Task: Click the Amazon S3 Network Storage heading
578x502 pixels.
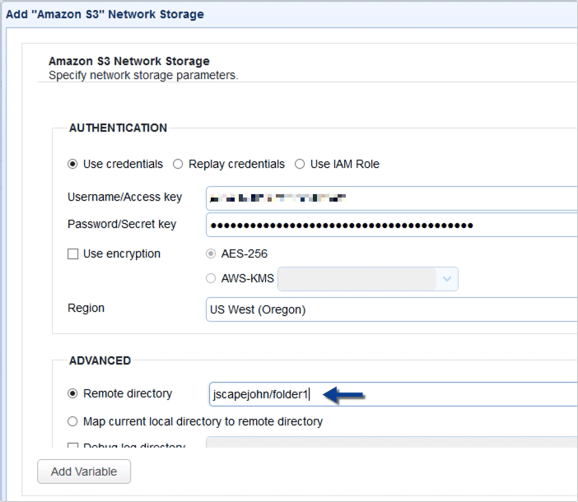Action: click(129, 61)
